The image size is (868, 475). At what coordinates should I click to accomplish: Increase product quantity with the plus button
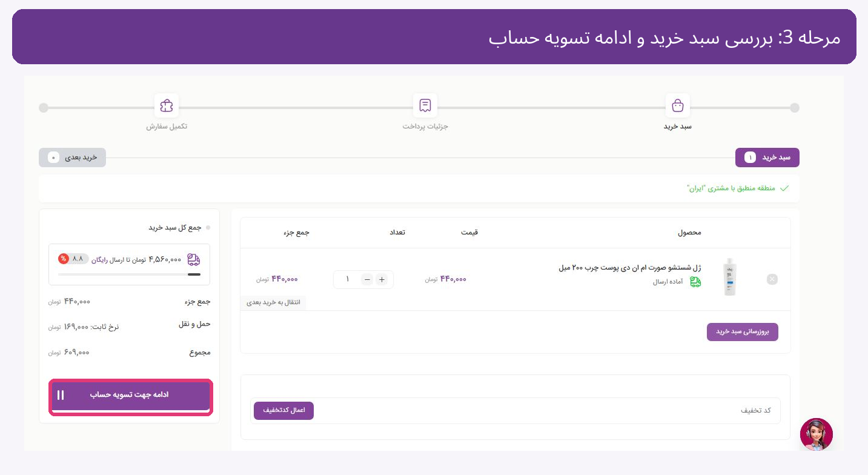pyautogui.click(x=382, y=279)
